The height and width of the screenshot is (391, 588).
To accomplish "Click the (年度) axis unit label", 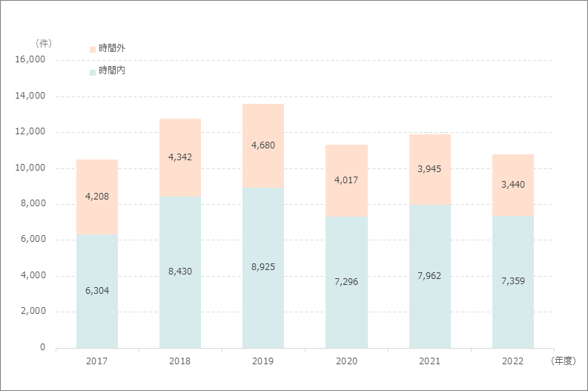I will pyautogui.click(x=564, y=361).
